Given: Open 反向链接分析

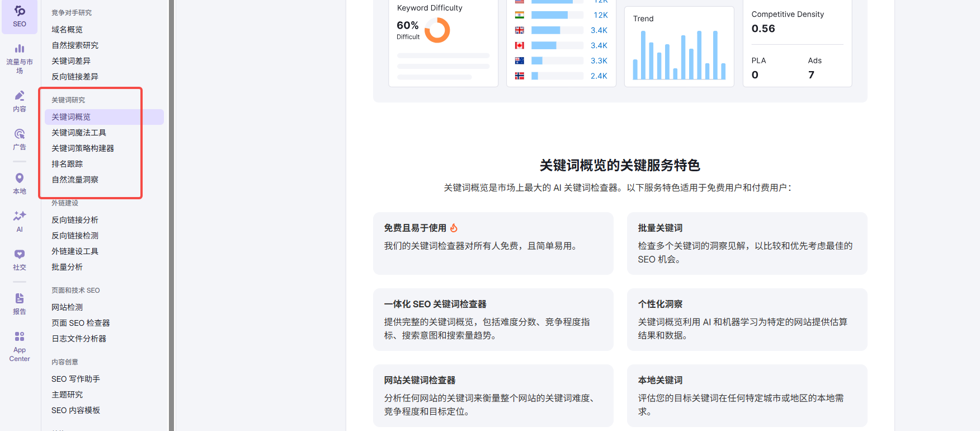Looking at the screenshot, I should point(75,220).
